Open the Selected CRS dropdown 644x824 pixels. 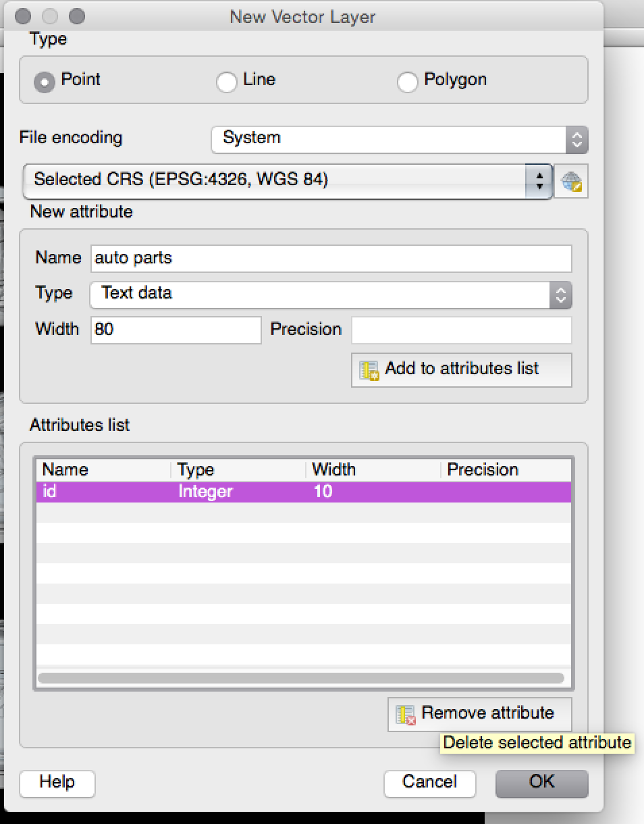pyautogui.click(x=288, y=180)
